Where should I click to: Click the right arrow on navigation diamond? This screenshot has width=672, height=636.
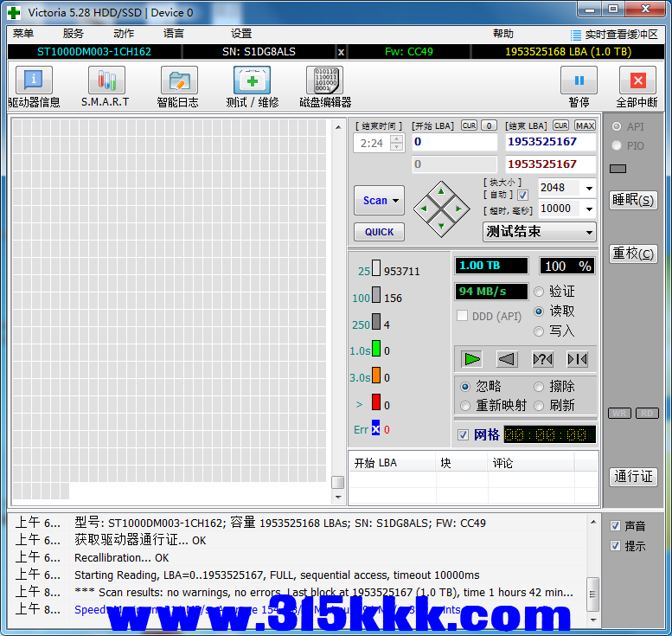tap(458, 209)
